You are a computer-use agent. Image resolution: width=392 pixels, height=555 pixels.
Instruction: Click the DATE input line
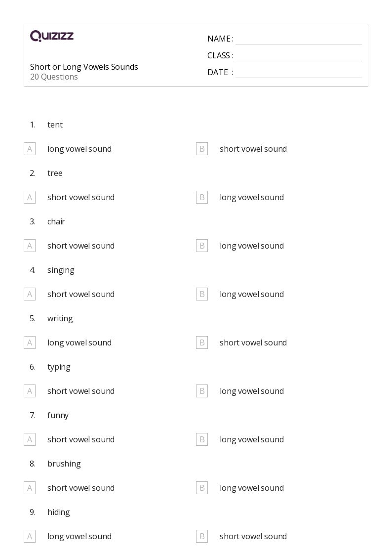(299, 73)
